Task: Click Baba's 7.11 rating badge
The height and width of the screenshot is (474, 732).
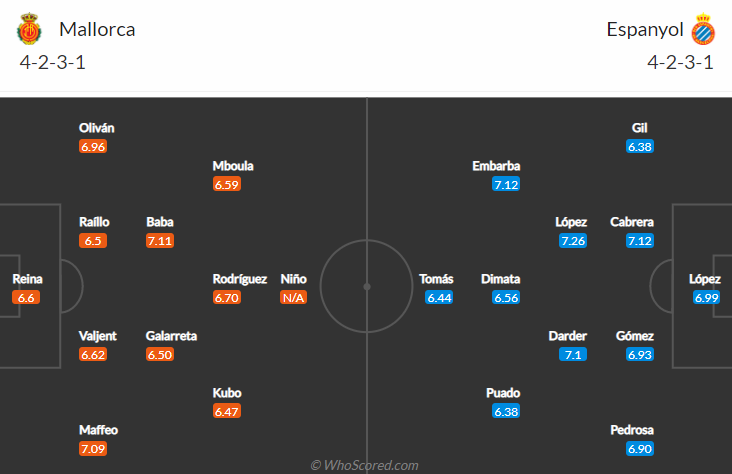Action: 160,241
